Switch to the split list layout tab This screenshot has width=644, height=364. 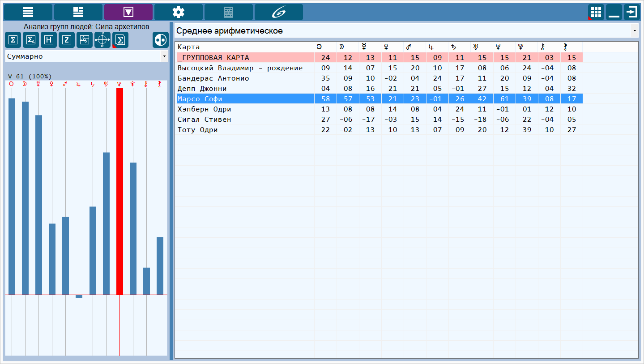78,12
